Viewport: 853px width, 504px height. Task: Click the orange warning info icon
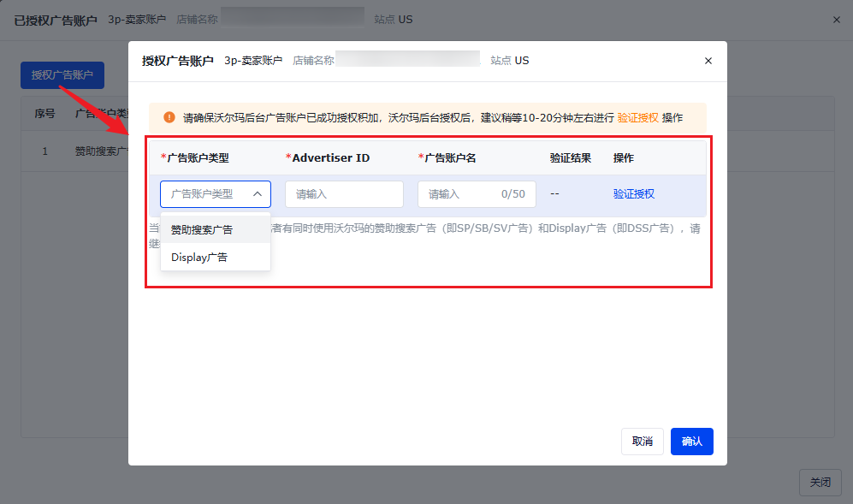pyautogui.click(x=169, y=117)
